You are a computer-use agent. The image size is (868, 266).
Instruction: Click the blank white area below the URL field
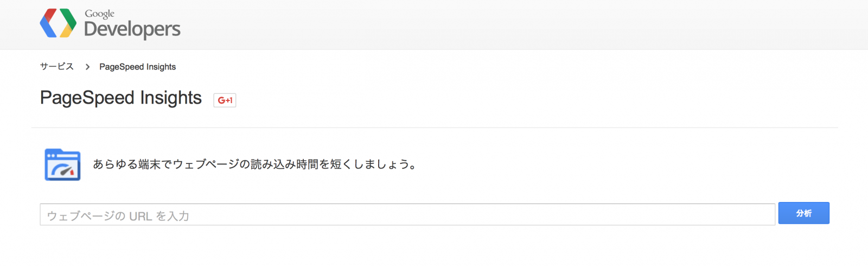click(434, 247)
